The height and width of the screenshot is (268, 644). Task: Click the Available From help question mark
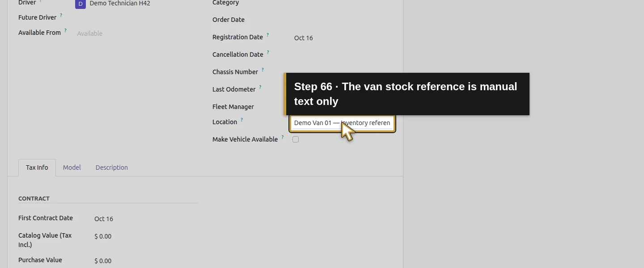(65, 30)
